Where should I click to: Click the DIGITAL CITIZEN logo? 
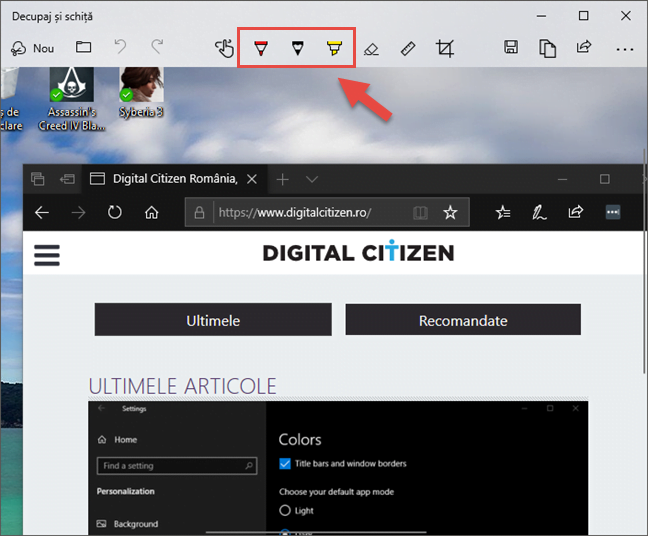point(358,252)
